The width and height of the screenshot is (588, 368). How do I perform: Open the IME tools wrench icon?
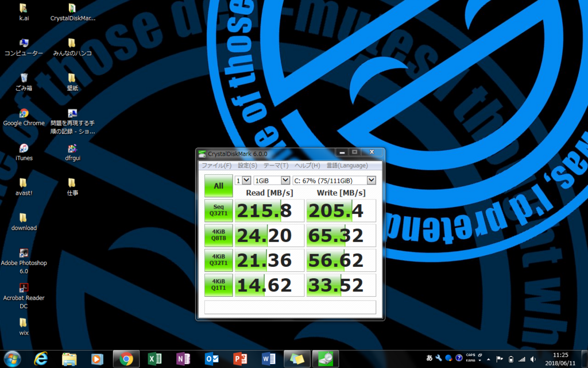439,358
